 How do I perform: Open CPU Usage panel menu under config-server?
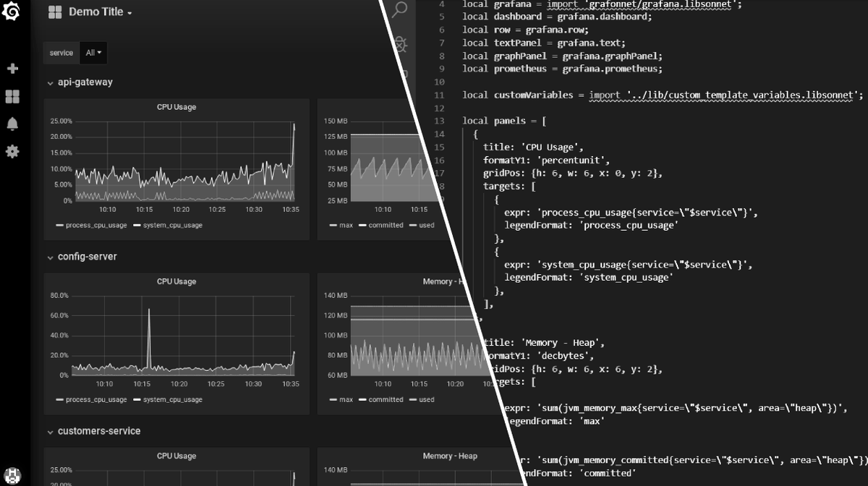point(176,281)
